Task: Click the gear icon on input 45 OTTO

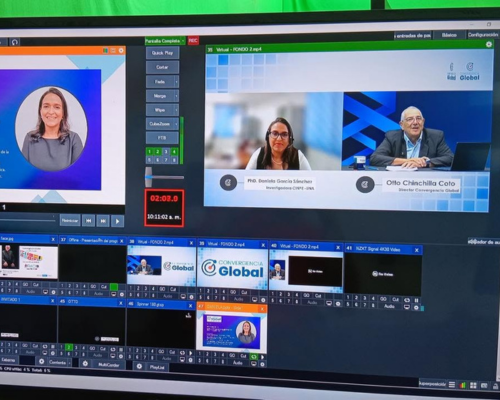Action: [x=121, y=356]
